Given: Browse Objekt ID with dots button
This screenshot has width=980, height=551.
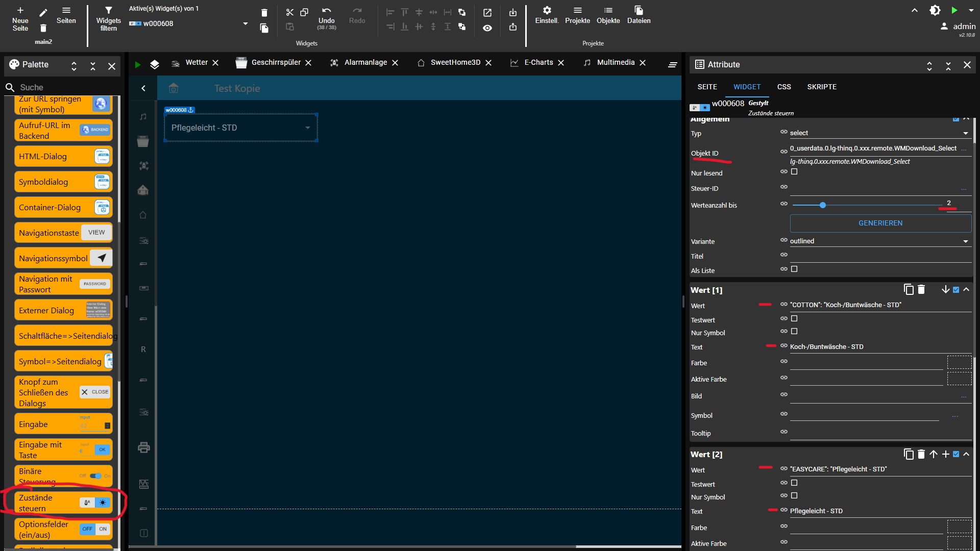Looking at the screenshot, I should pos(964,149).
